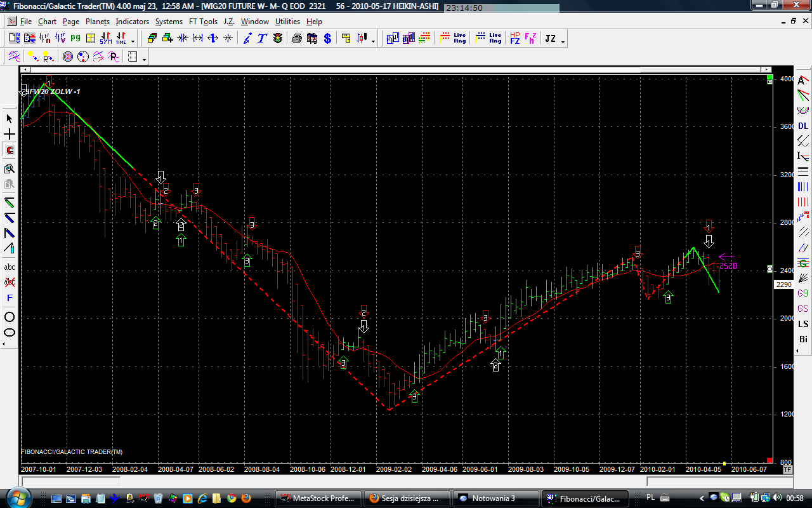Click the Notowania 3 taskbar button
Image resolution: width=812 pixels, height=508 pixels.
point(495,498)
